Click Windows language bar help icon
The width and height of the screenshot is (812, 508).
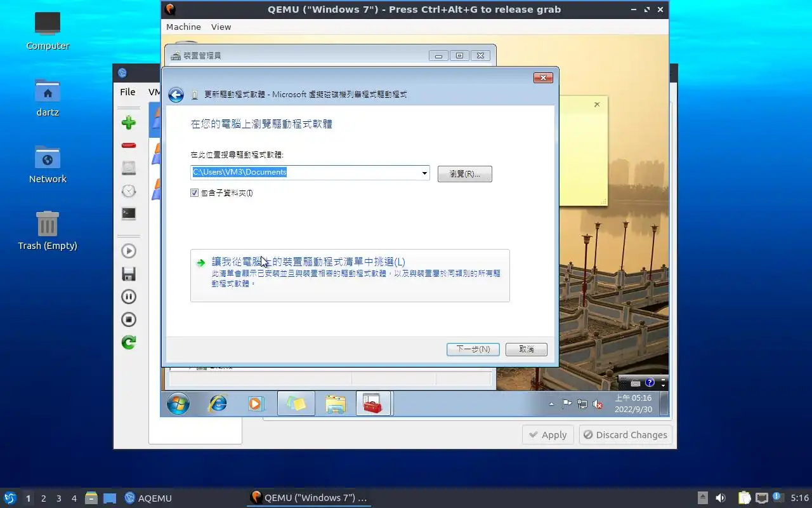(650, 383)
